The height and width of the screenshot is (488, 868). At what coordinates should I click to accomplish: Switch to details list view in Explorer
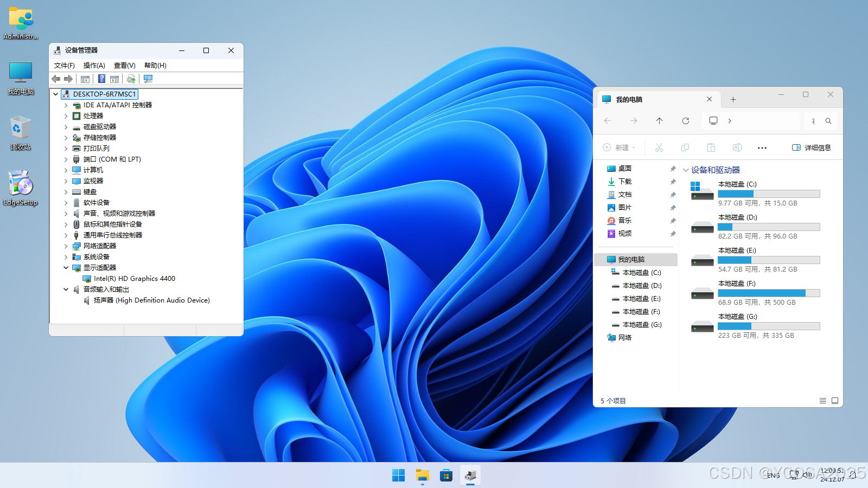point(823,401)
